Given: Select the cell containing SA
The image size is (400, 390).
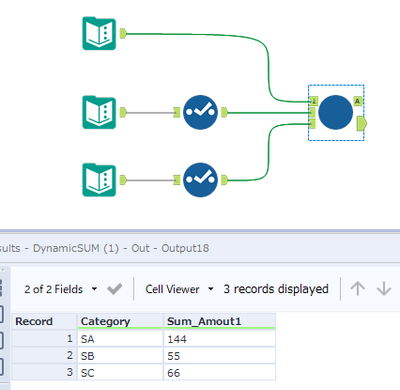Looking at the screenshot, I should [120, 339].
